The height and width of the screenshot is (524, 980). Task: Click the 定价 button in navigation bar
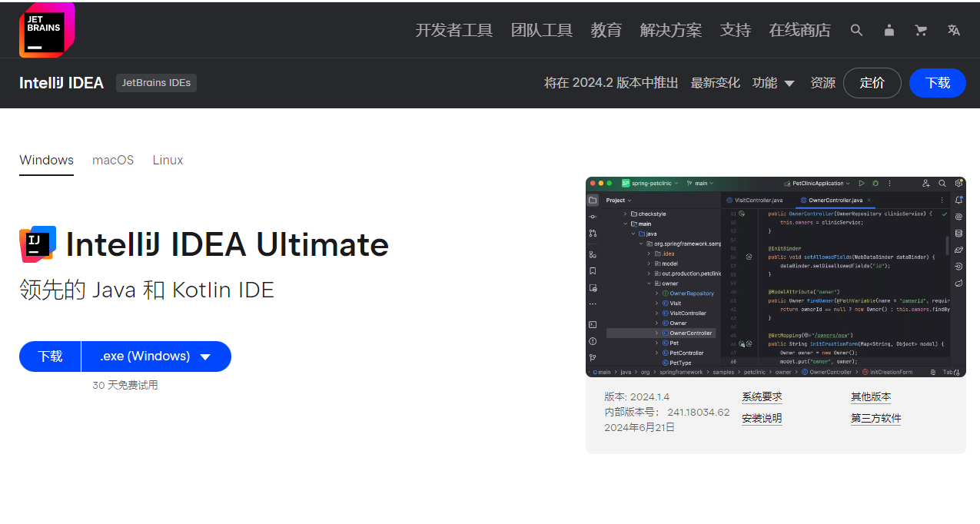tap(872, 83)
